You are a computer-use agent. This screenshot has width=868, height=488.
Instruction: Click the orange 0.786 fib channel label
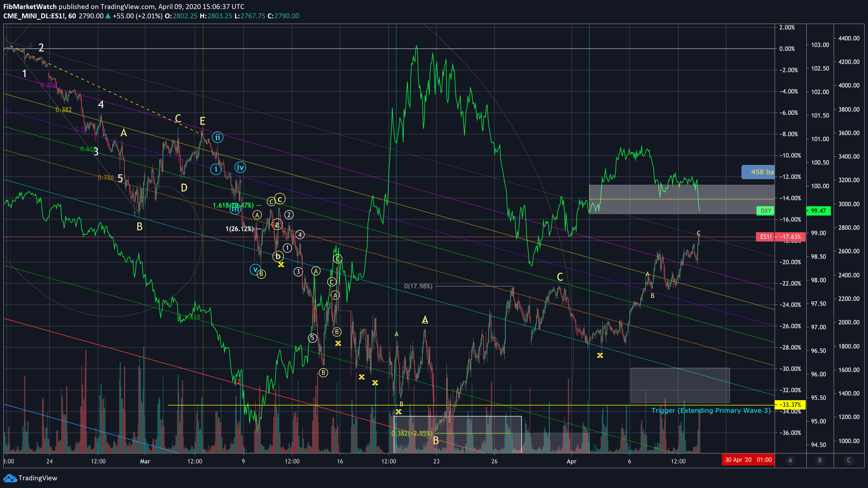click(106, 178)
